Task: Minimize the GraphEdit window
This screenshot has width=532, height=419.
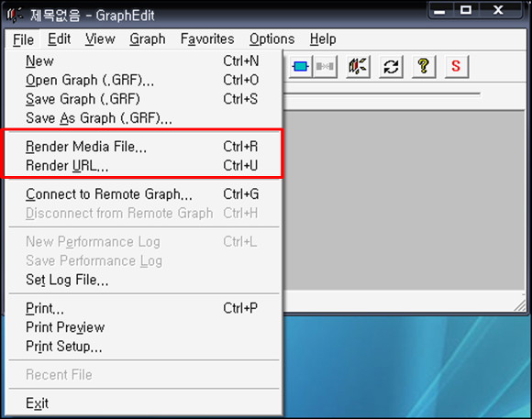Action: 439,10
